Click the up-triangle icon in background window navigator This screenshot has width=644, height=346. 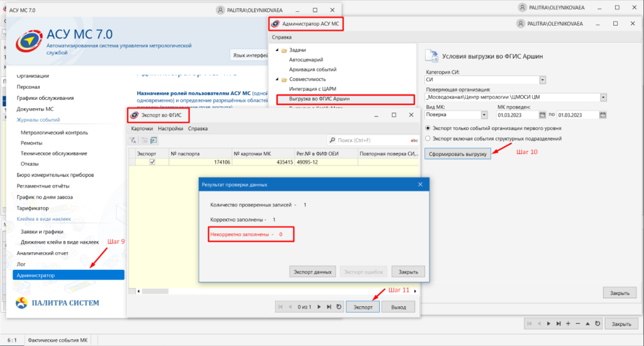tap(588, 324)
